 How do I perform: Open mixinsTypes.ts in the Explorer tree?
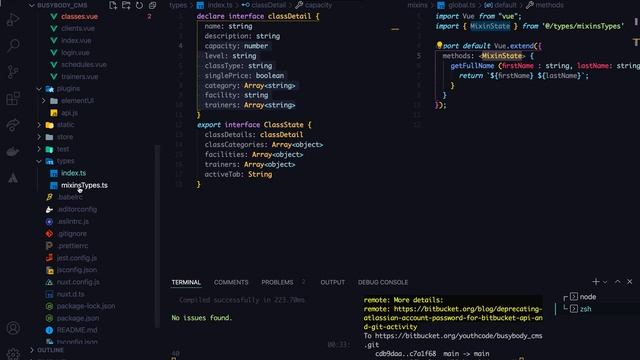[84, 185]
